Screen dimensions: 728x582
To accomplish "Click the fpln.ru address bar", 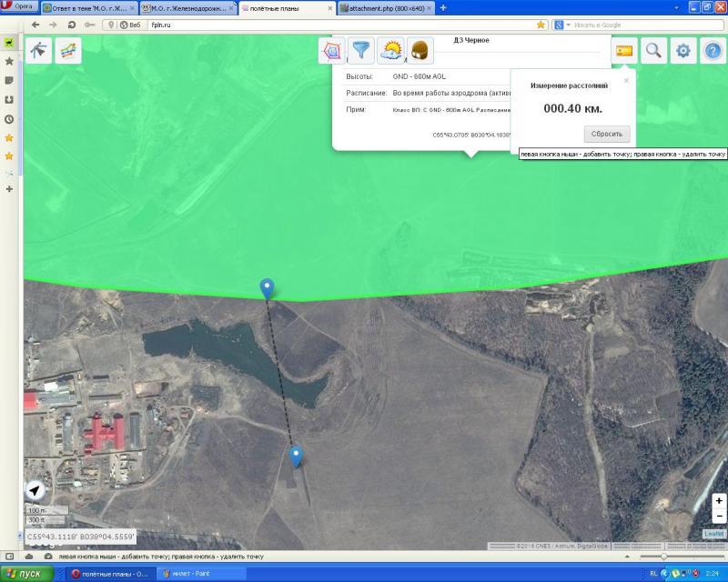I will click(x=337, y=25).
